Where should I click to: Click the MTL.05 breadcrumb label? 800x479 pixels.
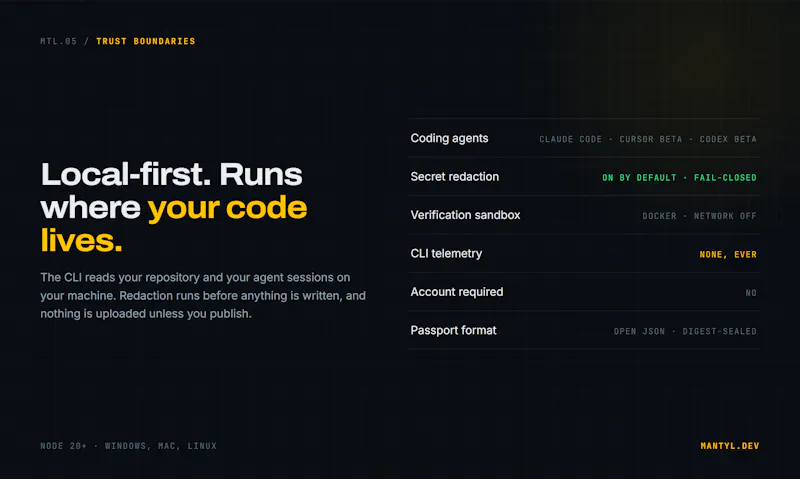pos(58,41)
